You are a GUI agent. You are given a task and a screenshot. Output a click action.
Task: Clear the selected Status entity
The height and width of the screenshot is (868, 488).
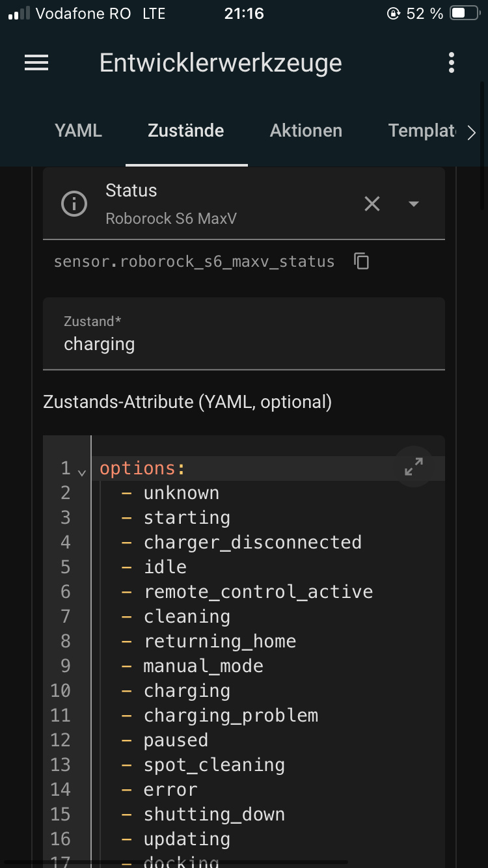[372, 204]
